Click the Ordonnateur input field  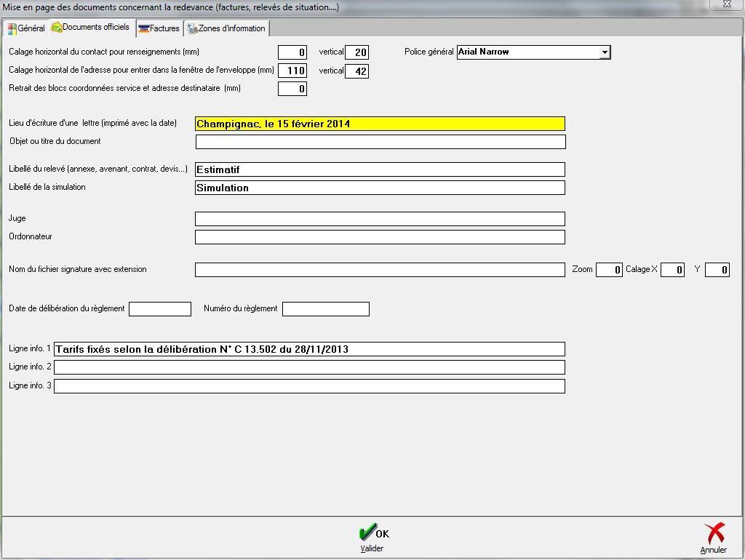[380, 237]
